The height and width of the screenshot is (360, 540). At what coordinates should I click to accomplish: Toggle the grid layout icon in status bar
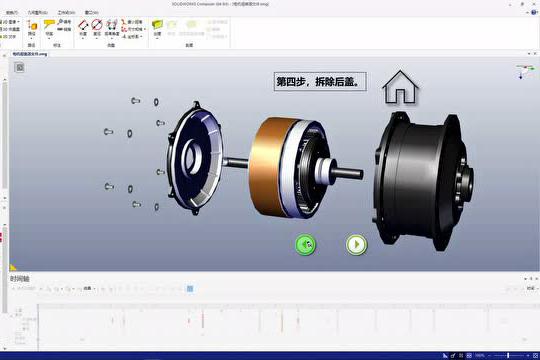coord(469,356)
